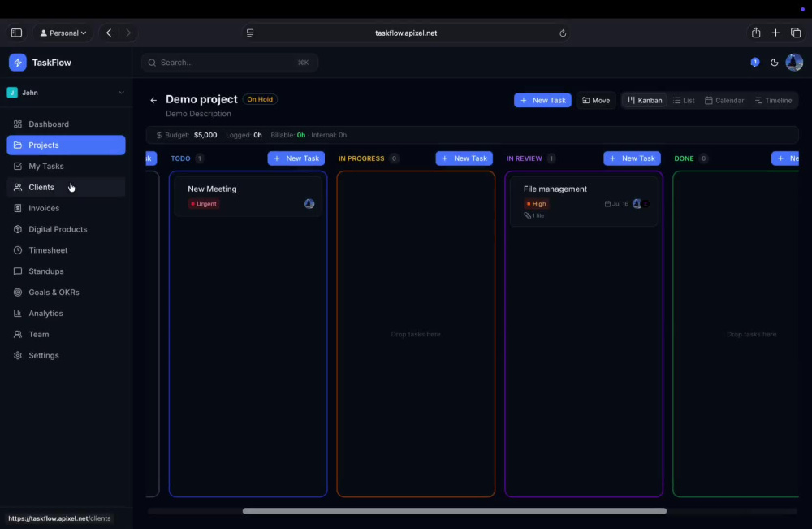The height and width of the screenshot is (529, 812).
Task: Go to Clients in the sidebar
Action: pyautogui.click(x=66, y=187)
